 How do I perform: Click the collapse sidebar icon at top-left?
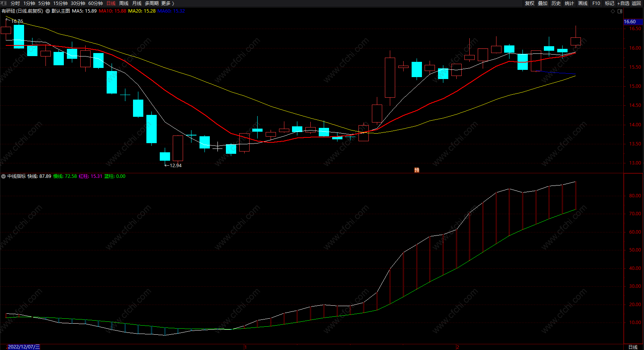(3, 3)
